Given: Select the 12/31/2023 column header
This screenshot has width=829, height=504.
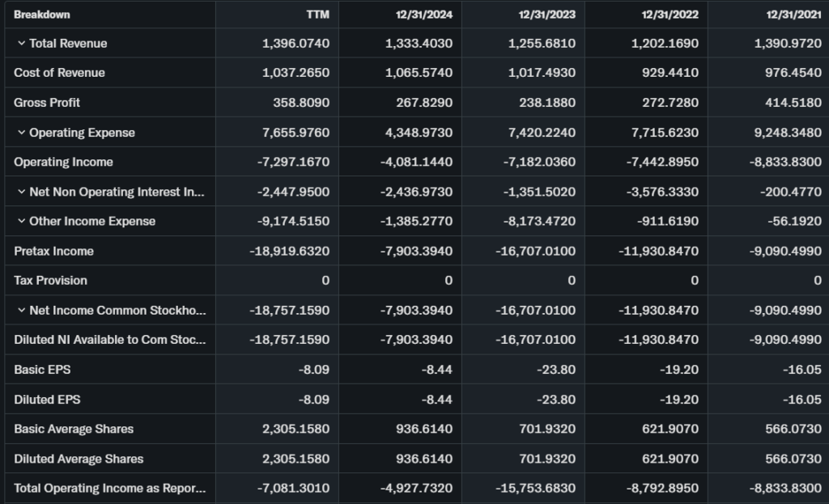Looking at the screenshot, I should click(x=547, y=15).
